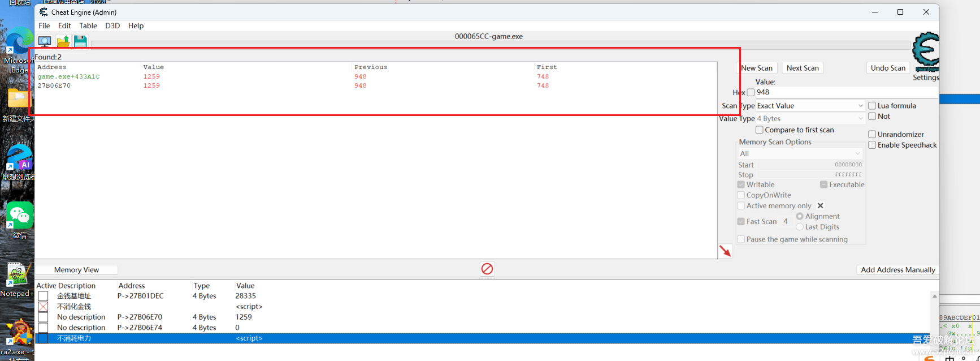Check Compare to first scan
Viewport: 980px width, 361px height.
point(760,130)
